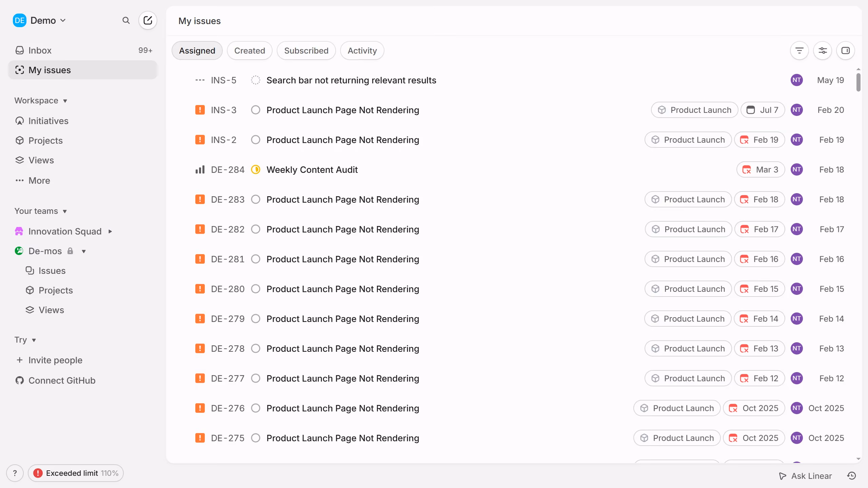Open the filter icon in the toolbar

click(799, 51)
